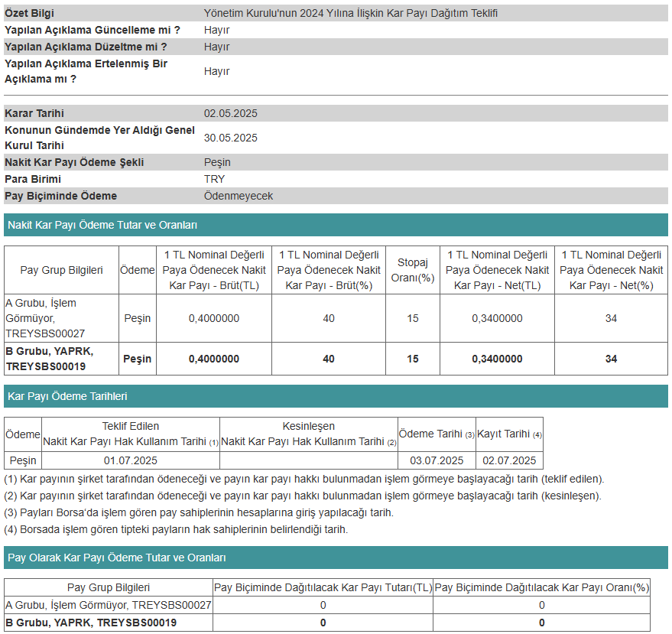Select the currency value TRY
This screenshot has height=634, width=672.
(214, 179)
